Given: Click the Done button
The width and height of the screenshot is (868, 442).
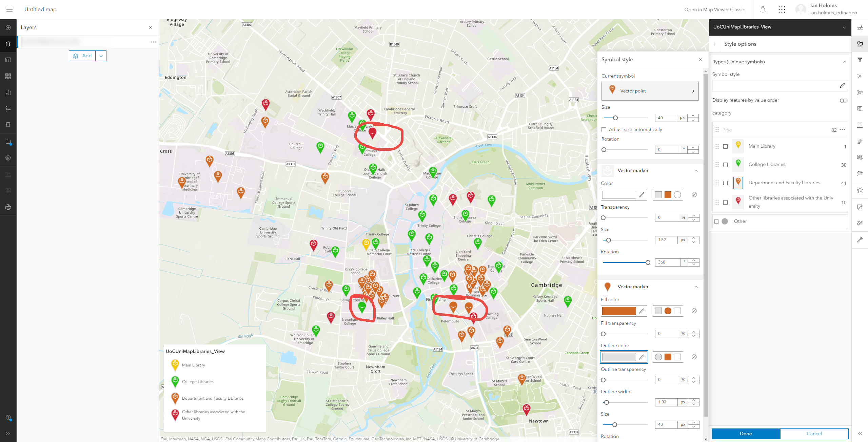Looking at the screenshot, I should click(745, 434).
